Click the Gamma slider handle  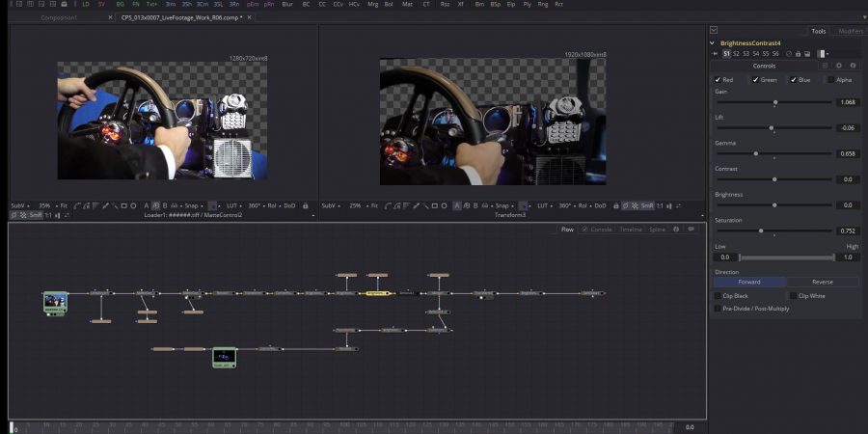point(755,153)
